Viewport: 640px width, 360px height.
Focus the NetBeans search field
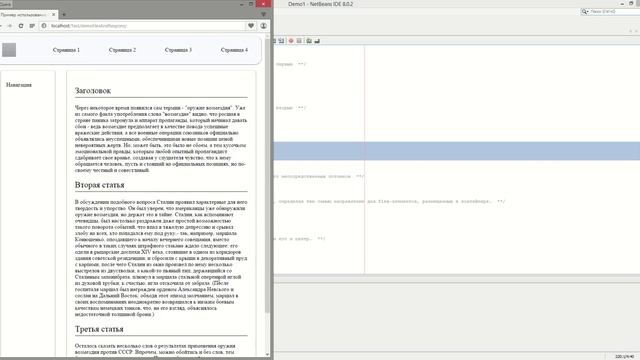(x=614, y=12)
